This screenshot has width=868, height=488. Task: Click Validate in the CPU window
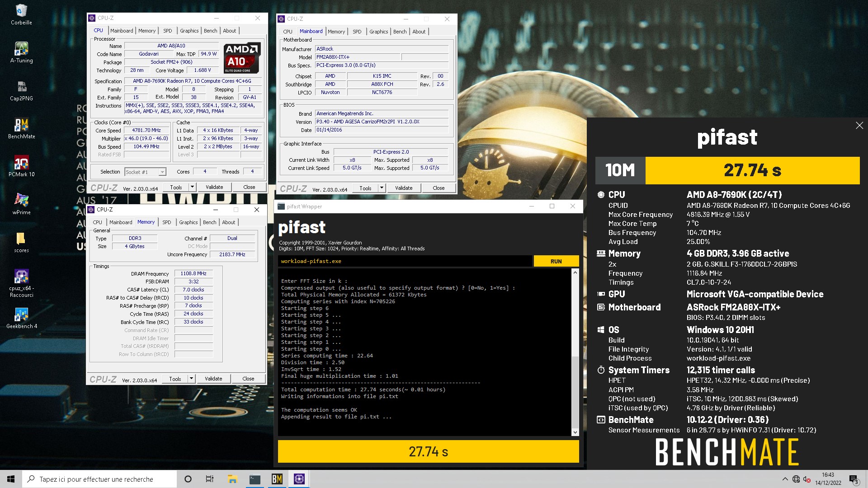(x=214, y=187)
